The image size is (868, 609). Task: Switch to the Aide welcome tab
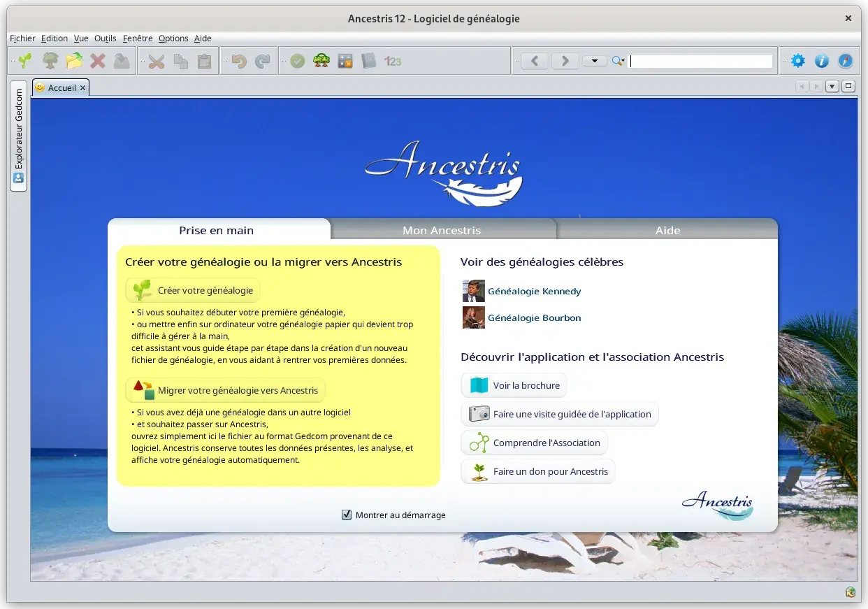[x=667, y=230]
